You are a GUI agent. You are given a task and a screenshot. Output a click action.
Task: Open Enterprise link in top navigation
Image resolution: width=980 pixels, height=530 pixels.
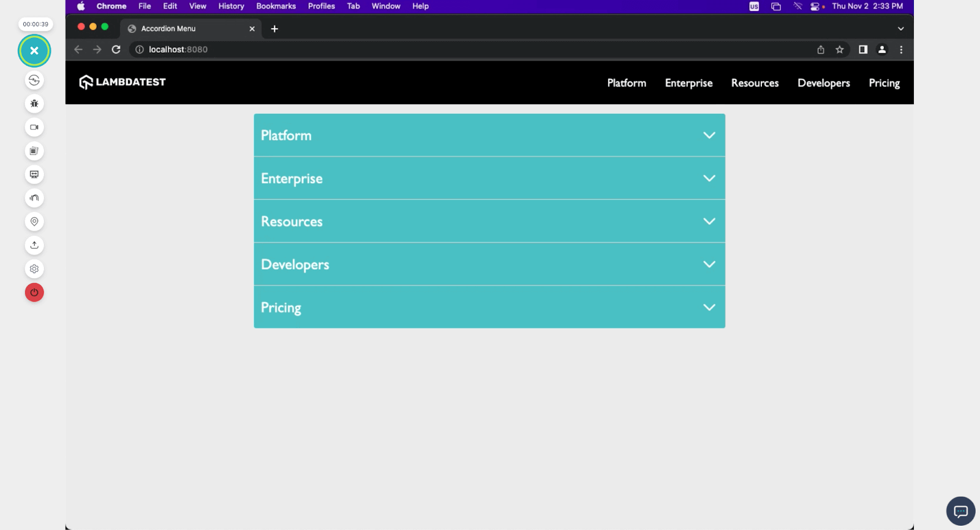point(688,83)
